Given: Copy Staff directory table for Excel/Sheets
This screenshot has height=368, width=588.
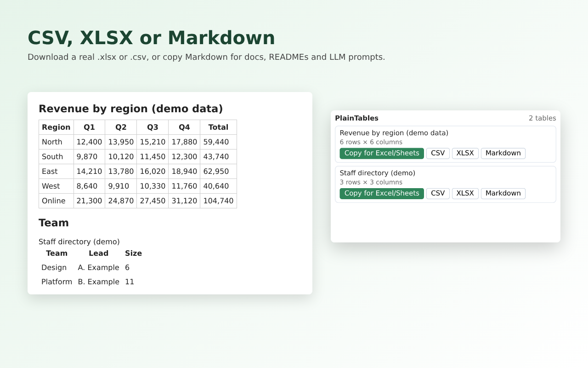Looking at the screenshot, I should 382,193.
